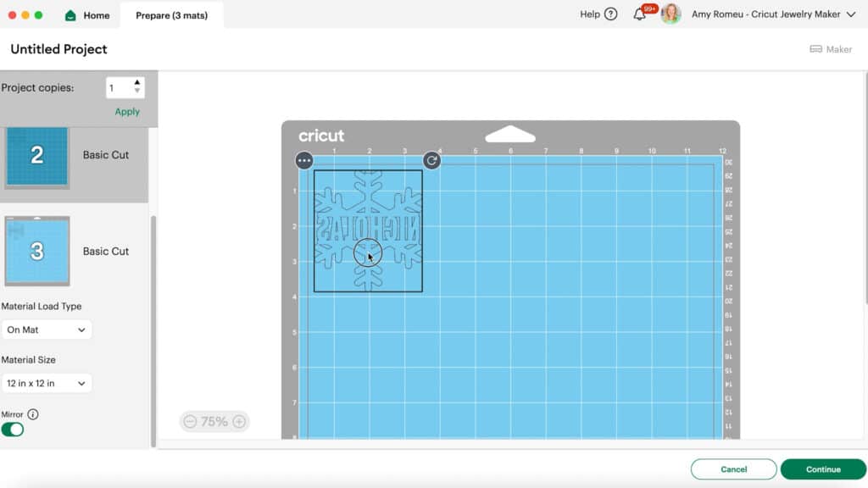This screenshot has width=868, height=488.
Task: Turn off the Mirror toggle
Action: tap(12, 430)
